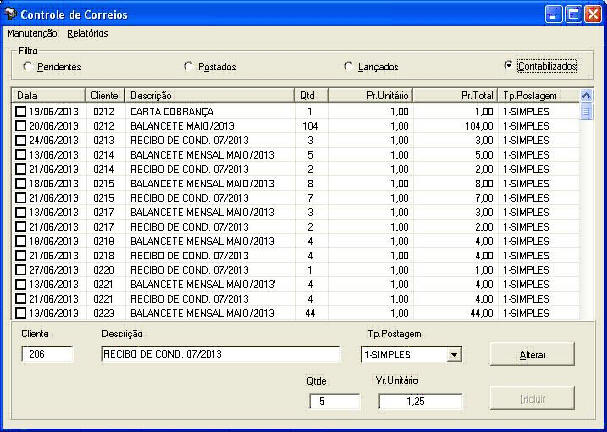Check the CARTA COBRANÇA row checkbox
The image size is (607, 432).
pyautogui.click(x=21, y=112)
